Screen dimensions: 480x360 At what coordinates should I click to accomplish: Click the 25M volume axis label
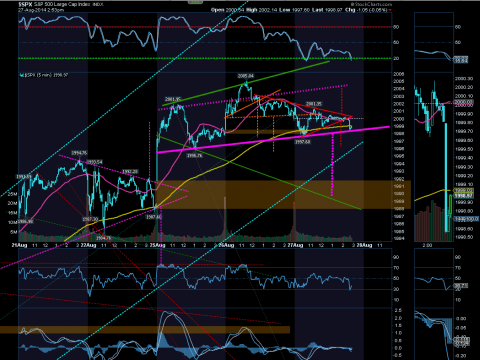[x=12, y=194]
